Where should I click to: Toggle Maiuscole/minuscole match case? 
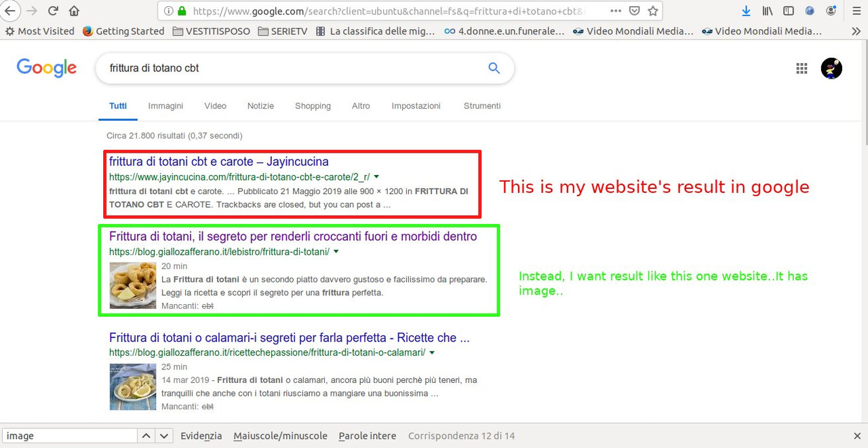tap(280, 436)
